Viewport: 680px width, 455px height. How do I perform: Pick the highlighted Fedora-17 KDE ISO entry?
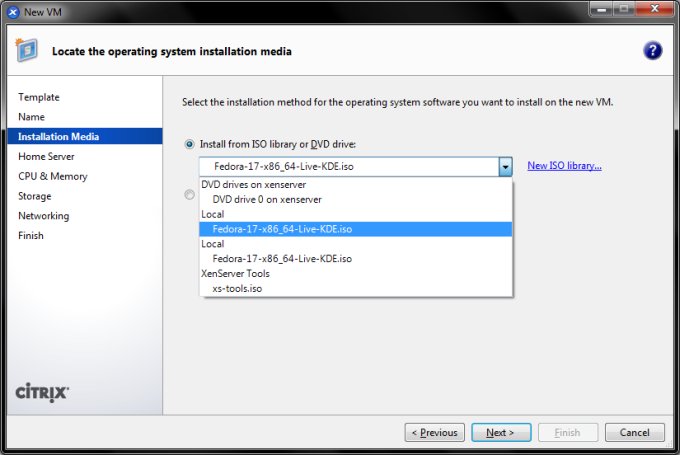click(x=282, y=229)
